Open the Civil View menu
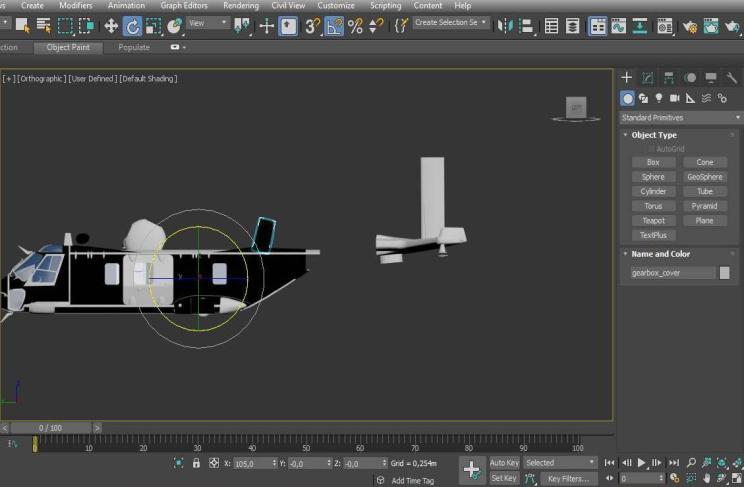 point(288,6)
